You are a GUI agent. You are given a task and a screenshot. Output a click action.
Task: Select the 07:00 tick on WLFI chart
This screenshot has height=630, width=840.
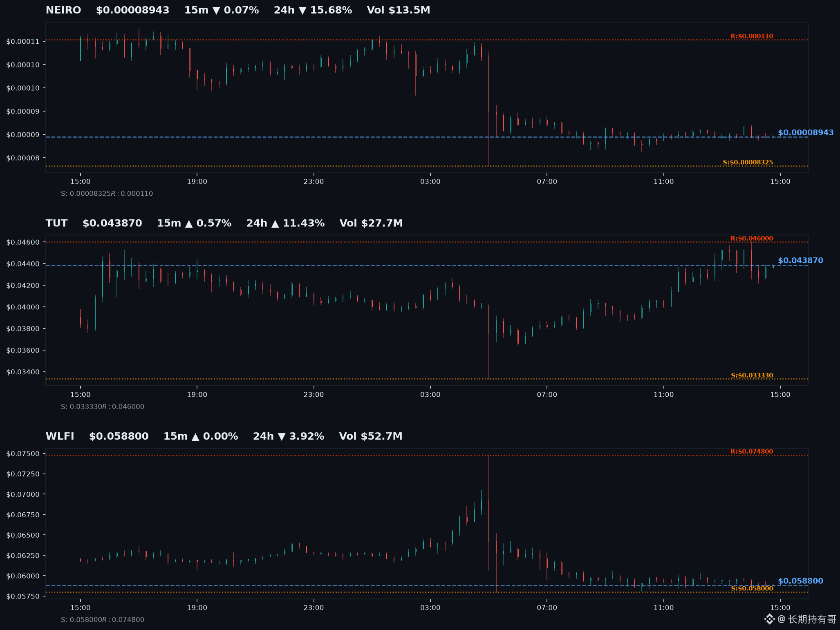tap(547, 608)
